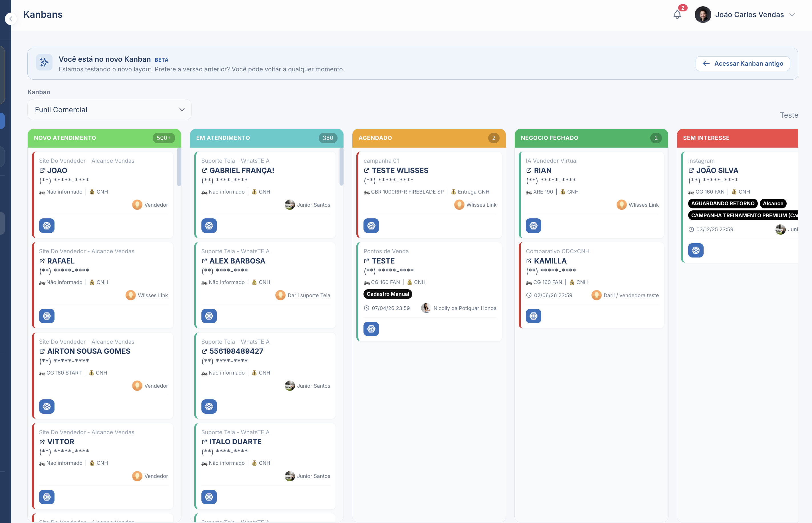Open TESTE WLISSES lead link icon
This screenshot has width=812, height=523.
366,170
